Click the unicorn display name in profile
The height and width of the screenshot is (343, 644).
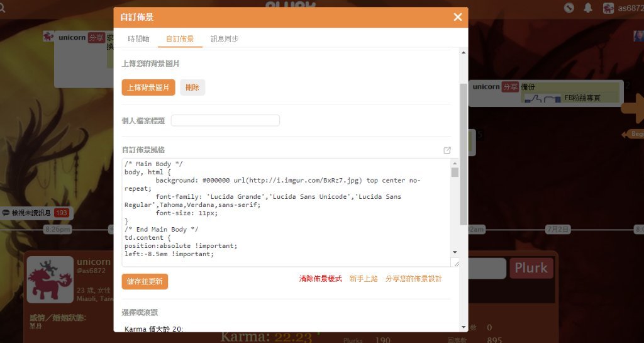[94, 262]
